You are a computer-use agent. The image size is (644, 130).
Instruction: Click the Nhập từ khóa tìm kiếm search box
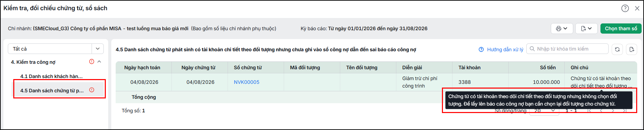point(567,49)
